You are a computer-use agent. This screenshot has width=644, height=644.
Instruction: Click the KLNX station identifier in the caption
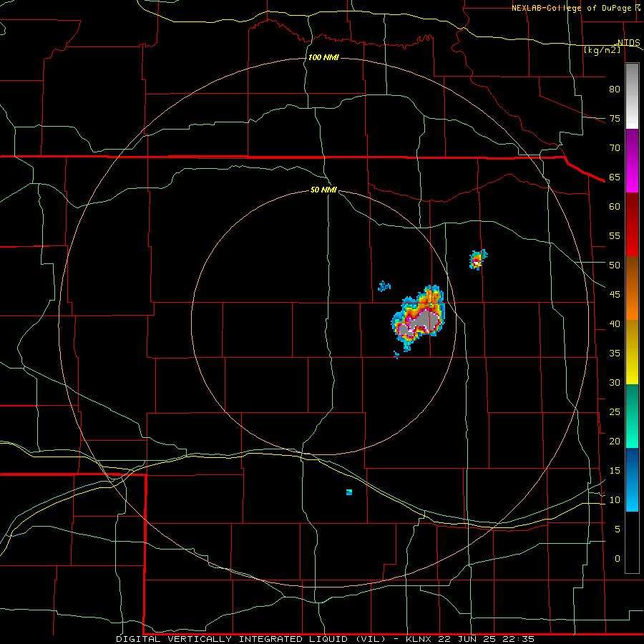coord(419,639)
